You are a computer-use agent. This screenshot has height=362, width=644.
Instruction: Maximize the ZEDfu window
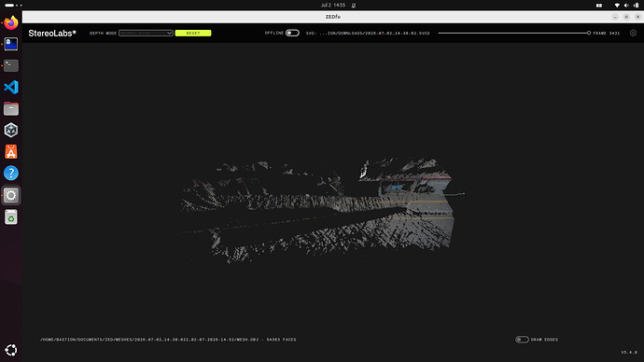[626, 17]
